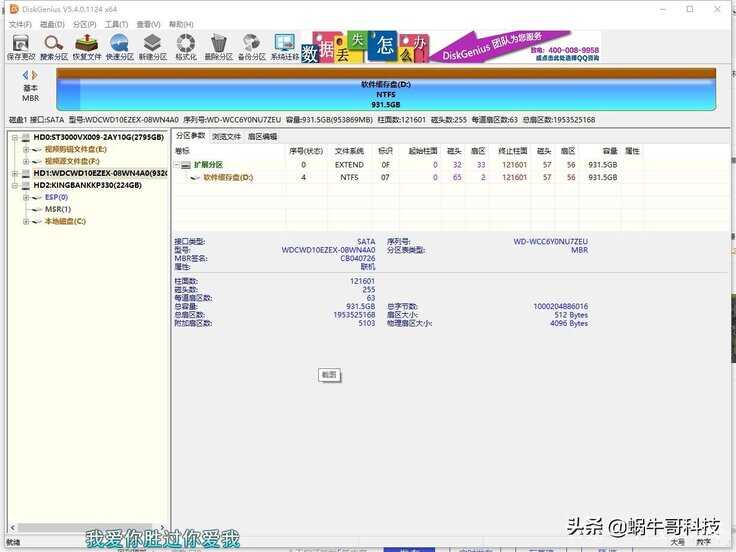Sort by the 容量 column header
The image size is (736, 552).
[610, 151]
